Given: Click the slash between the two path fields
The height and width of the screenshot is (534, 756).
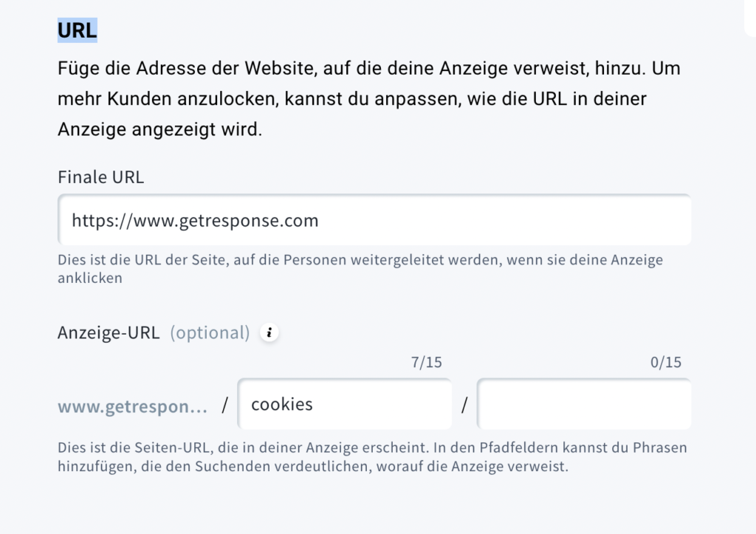Looking at the screenshot, I should point(464,405).
